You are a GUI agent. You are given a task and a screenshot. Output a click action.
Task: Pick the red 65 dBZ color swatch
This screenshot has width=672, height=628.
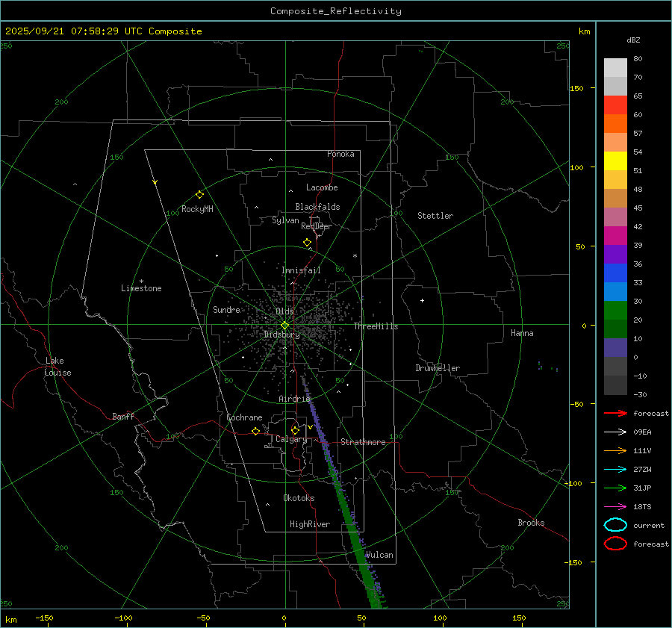(x=615, y=105)
